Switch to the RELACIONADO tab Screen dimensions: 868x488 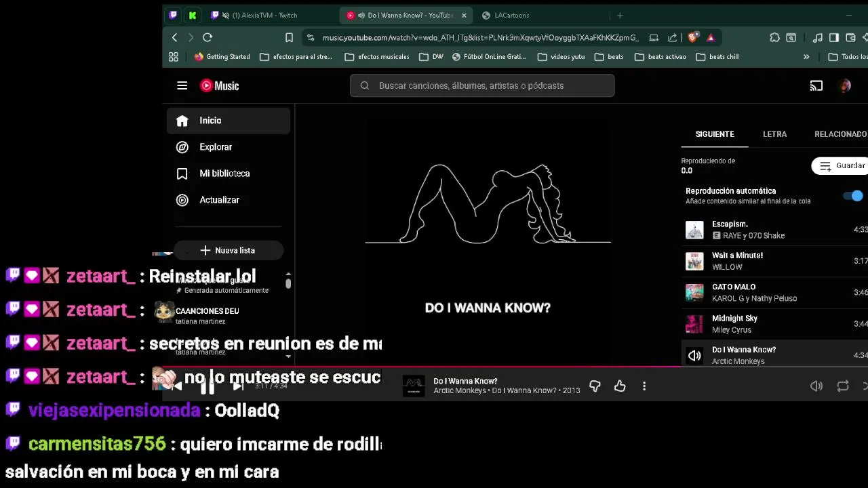point(840,134)
